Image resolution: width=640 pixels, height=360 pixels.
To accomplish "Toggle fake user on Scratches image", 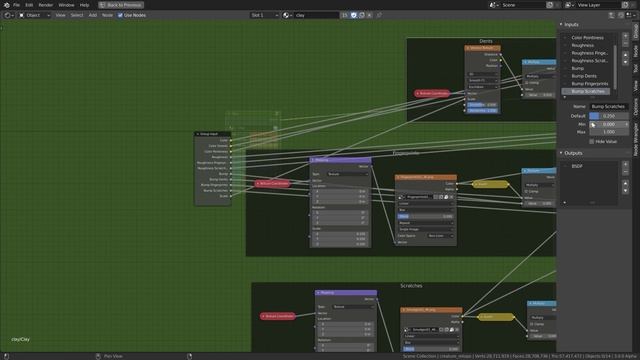I will pyautogui.click(x=441, y=329).
